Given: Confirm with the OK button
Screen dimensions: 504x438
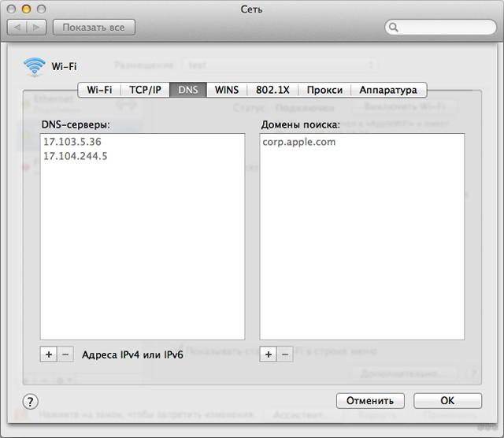Looking at the screenshot, I should [x=447, y=401].
